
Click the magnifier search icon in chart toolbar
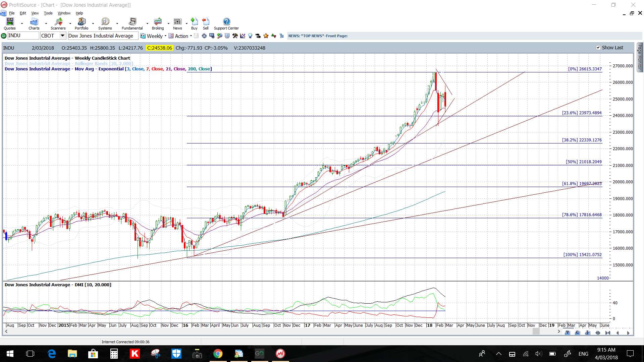(219, 36)
